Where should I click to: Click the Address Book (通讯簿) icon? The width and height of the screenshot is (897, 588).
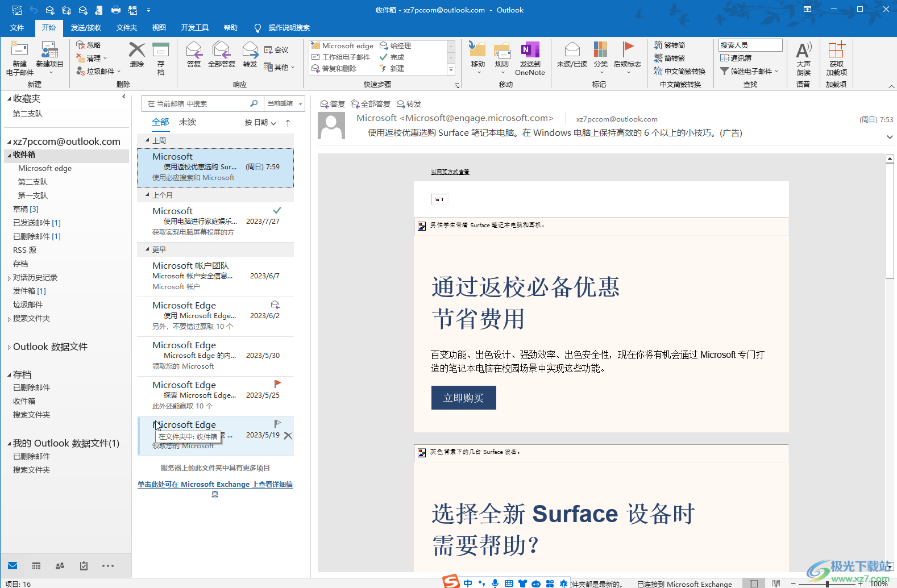click(724, 58)
